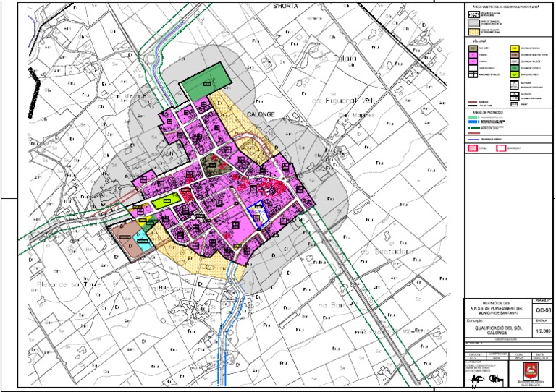Screen dimensions: 556x392
Task: Click the large green sports zone on map
Action: [x=206, y=82]
